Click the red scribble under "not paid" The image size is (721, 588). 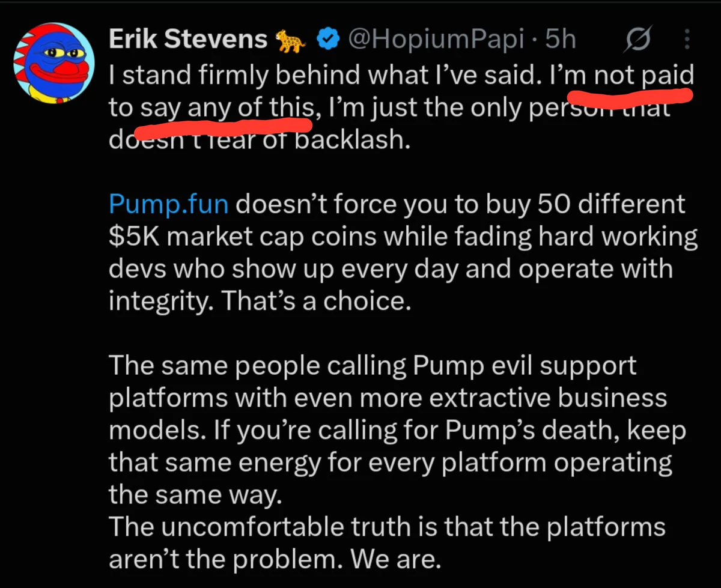click(x=630, y=96)
